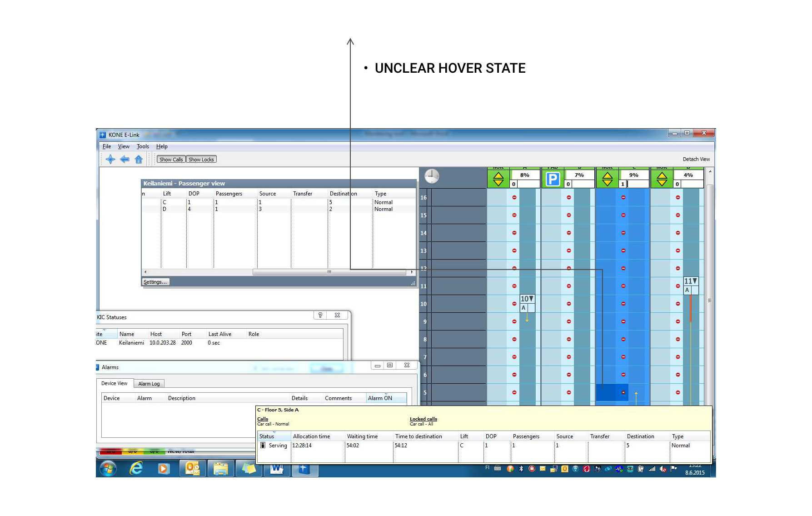
Task: Click the KIC Statuses help question mark
Action: tap(320, 315)
